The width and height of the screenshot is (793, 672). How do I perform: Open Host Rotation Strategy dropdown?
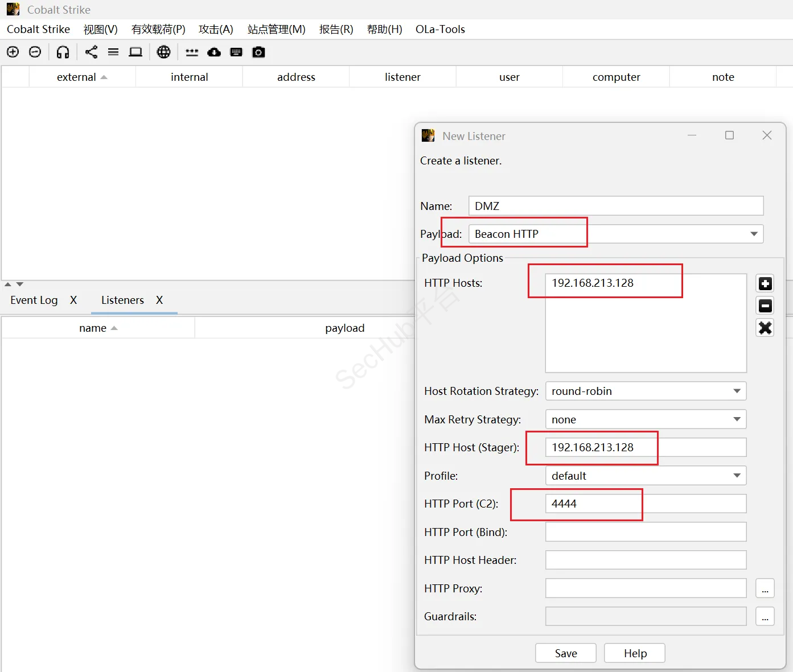[646, 391]
